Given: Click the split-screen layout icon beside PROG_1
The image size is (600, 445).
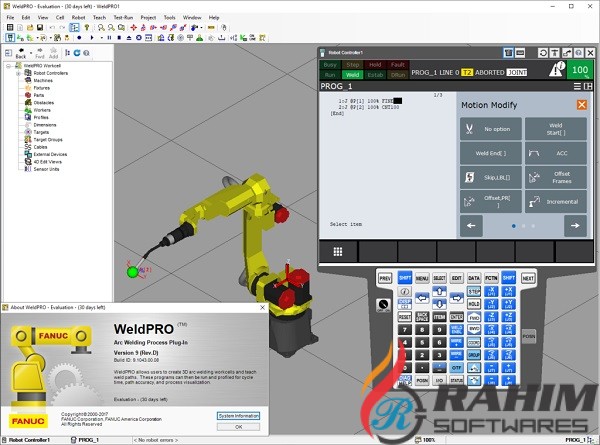Looking at the screenshot, I should pos(588,86).
